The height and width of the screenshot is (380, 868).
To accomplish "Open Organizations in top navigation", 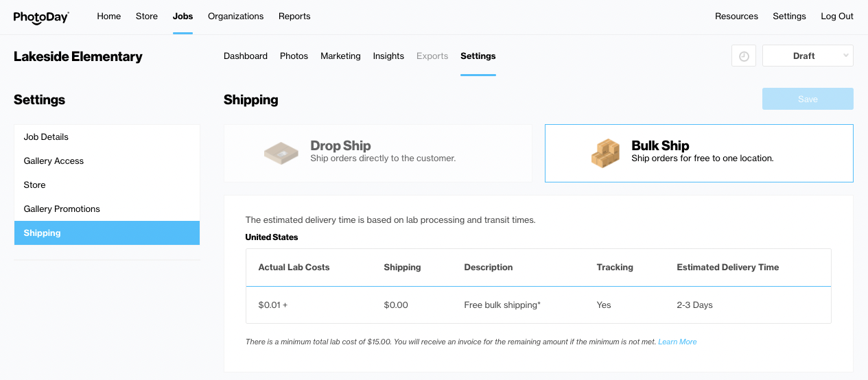I will 235,16.
